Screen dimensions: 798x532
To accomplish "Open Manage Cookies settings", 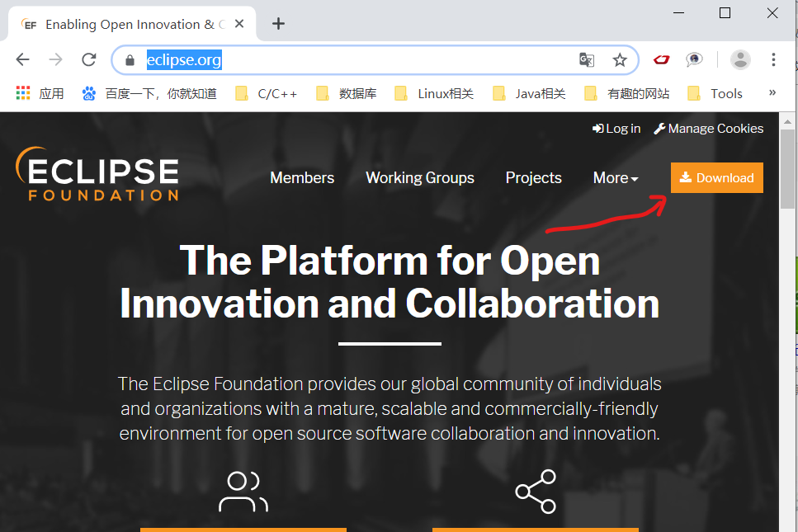I will point(708,129).
